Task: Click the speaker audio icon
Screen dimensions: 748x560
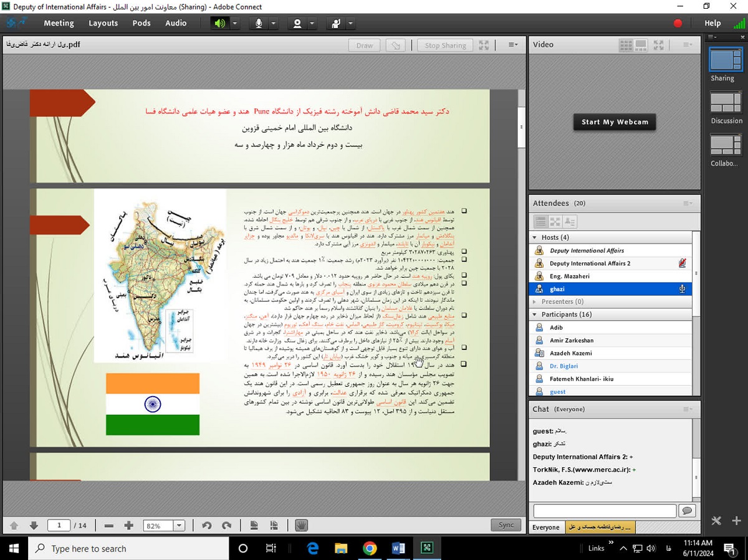Action: pos(219,23)
